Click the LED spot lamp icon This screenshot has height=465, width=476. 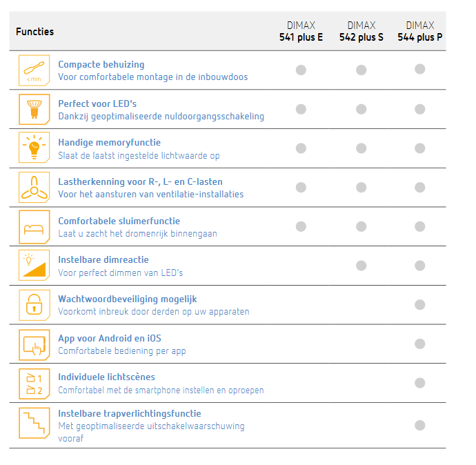(34, 109)
